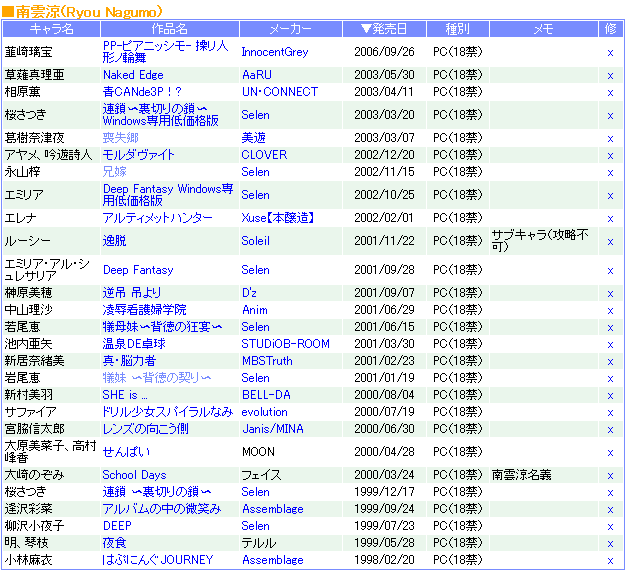Open the School Days title link
This screenshot has width=629, height=577.
coord(134,475)
